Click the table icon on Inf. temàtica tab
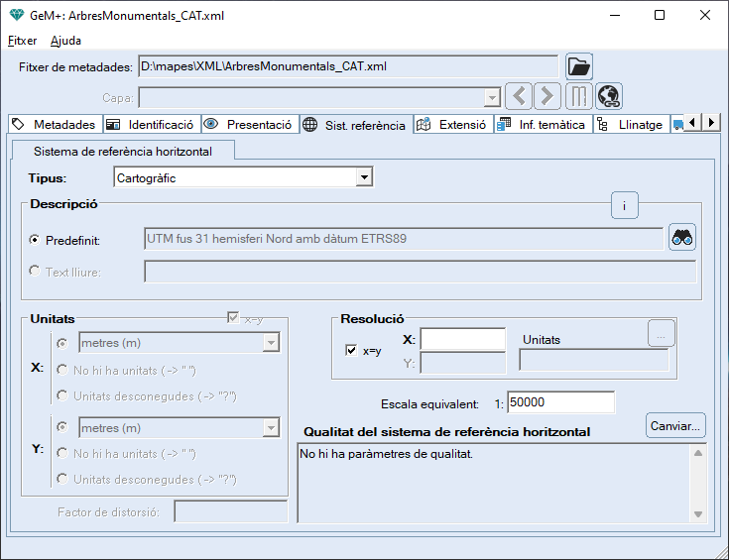Image resolution: width=729 pixels, height=560 pixels. pos(504,124)
